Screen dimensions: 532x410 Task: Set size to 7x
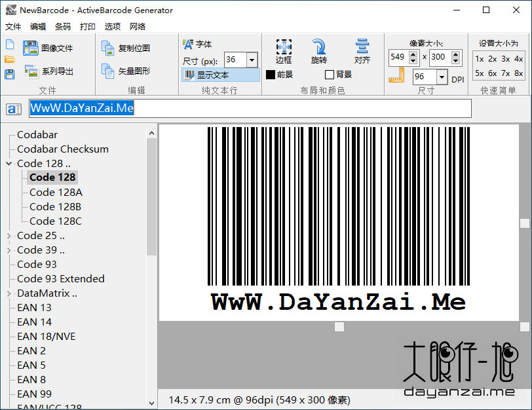pos(506,73)
